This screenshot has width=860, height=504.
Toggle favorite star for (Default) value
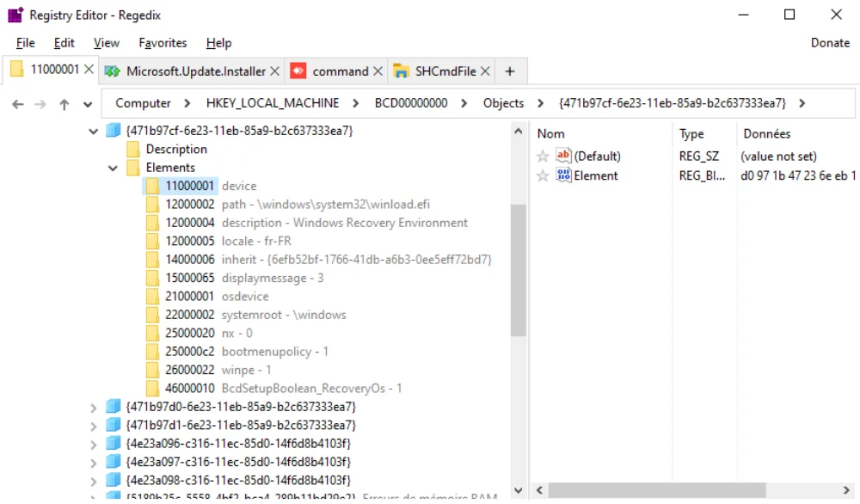click(x=543, y=157)
